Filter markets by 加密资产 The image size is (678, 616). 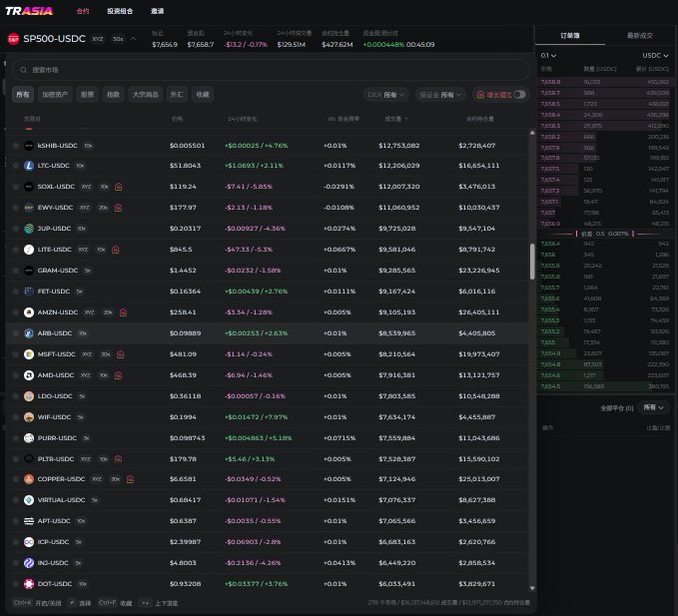click(x=55, y=95)
